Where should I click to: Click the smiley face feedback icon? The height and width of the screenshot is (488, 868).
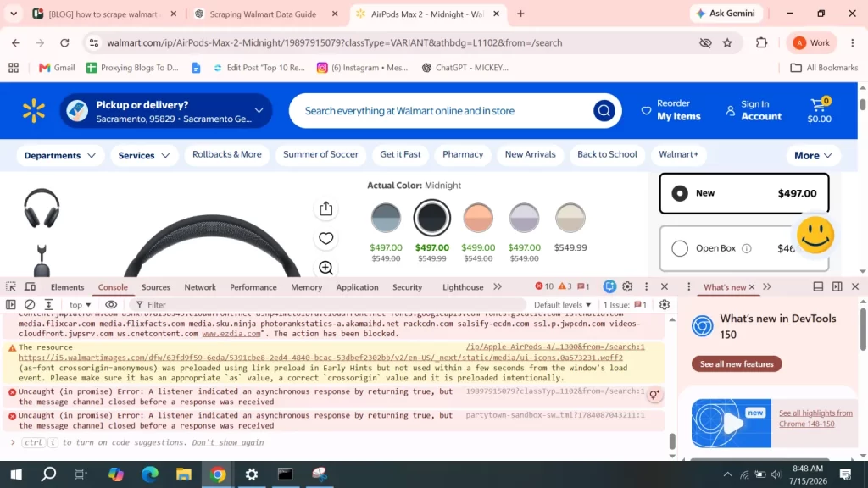(815, 236)
